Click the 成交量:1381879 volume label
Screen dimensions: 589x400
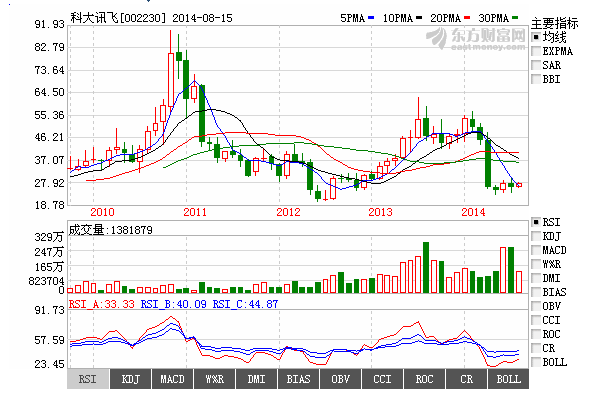pyautogui.click(x=110, y=230)
